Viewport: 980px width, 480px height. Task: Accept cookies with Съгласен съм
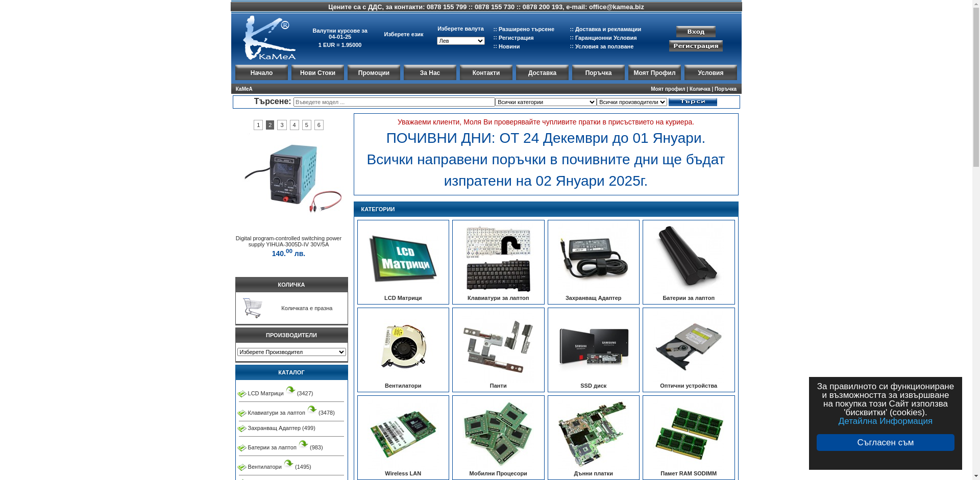click(885, 442)
